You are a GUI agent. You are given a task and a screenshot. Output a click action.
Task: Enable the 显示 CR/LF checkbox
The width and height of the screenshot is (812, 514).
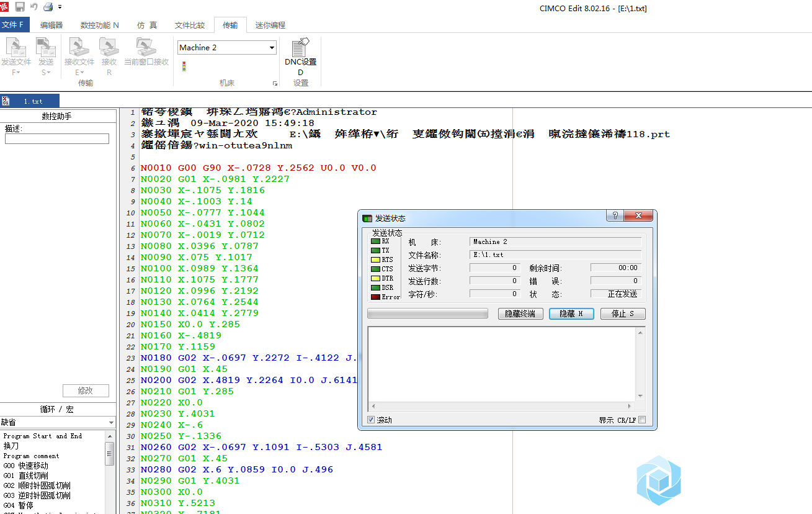point(642,420)
